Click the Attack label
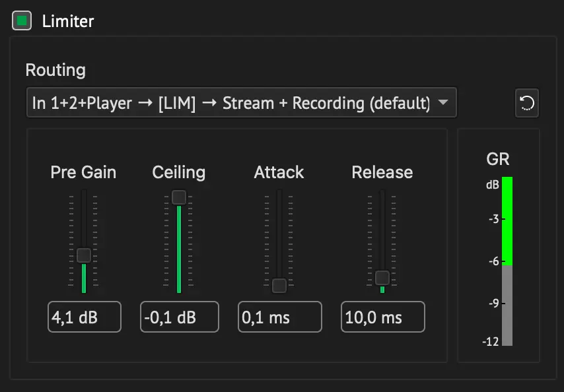 [x=279, y=172]
